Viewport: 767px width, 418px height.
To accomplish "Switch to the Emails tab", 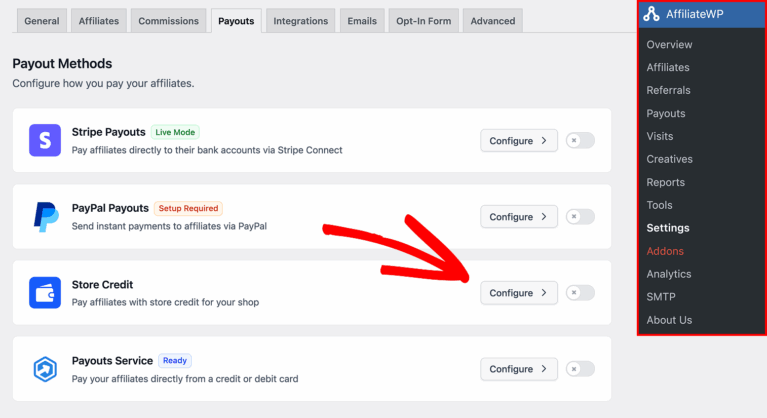I will point(362,21).
